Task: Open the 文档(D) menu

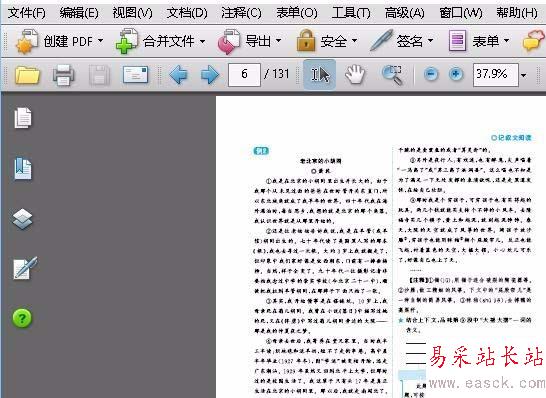Action: click(x=187, y=13)
